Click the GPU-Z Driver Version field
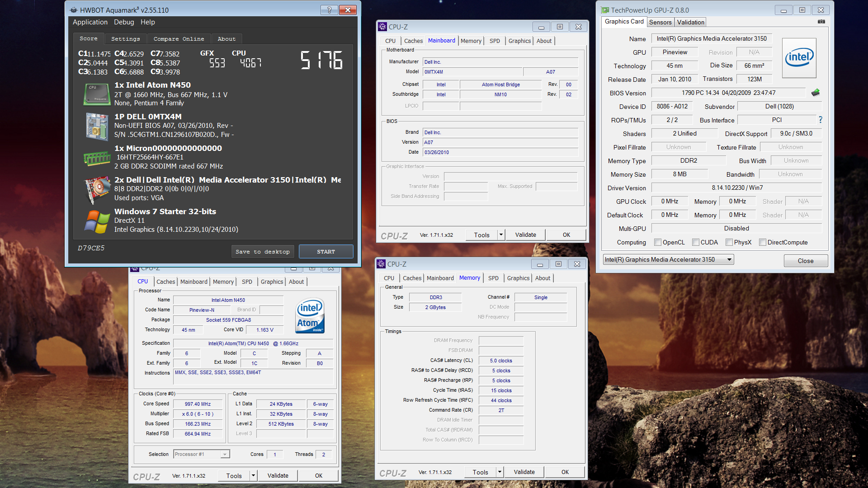 (737, 188)
